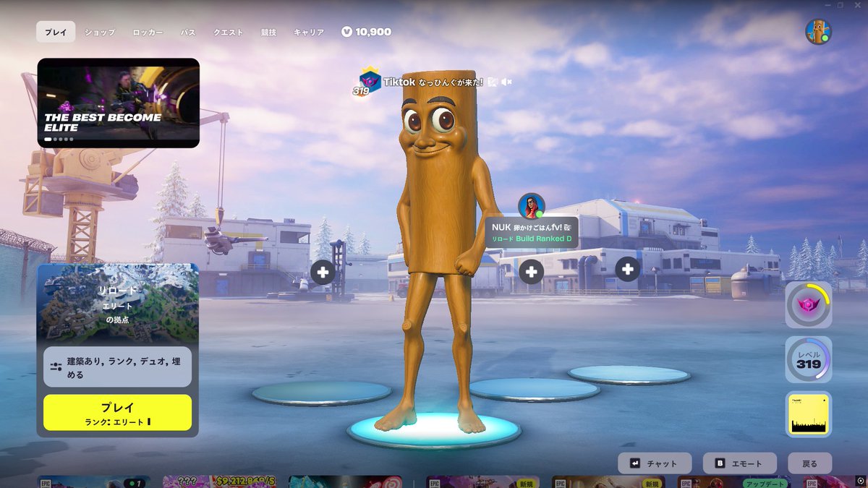Toggle the muted speaker icon beside player name
The image size is (868, 488).
click(506, 82)
